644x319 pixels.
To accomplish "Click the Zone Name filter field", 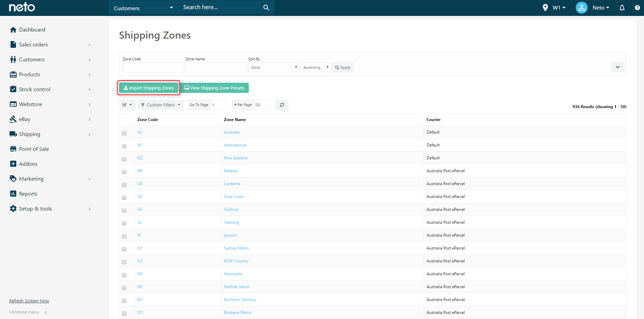I will tap(216, 67).
